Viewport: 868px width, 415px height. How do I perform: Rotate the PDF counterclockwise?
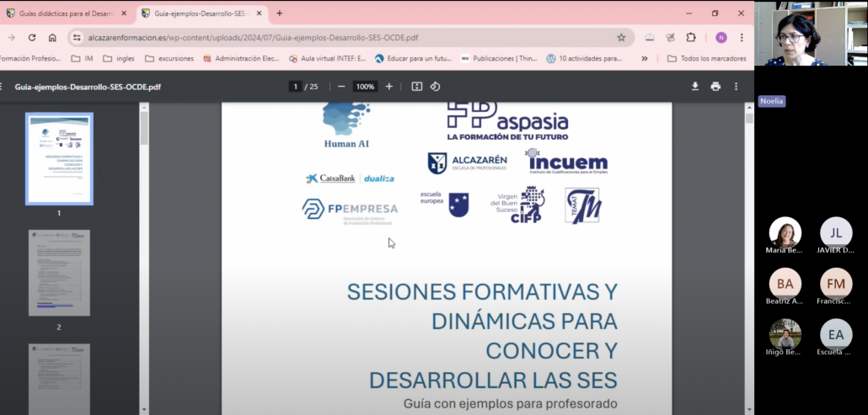click(436, 87)
